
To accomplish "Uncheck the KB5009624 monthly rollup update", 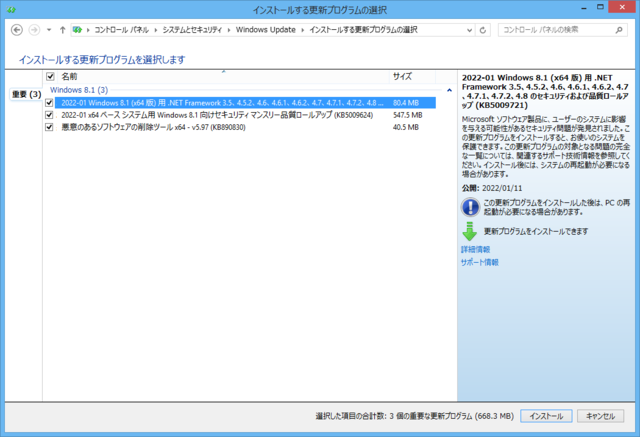I will [49, 115].
